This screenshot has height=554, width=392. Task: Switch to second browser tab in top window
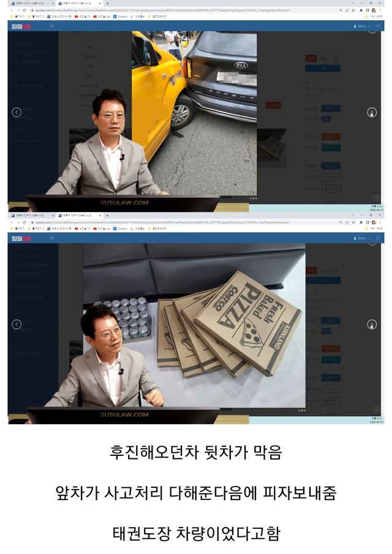click(80, 3)
